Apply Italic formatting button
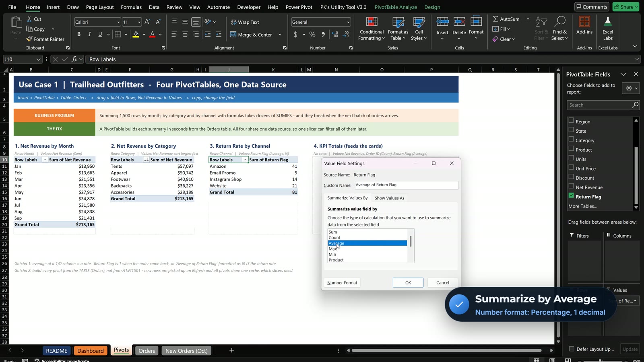The height and width of the screenshot is (362, 644). (89, 34)
